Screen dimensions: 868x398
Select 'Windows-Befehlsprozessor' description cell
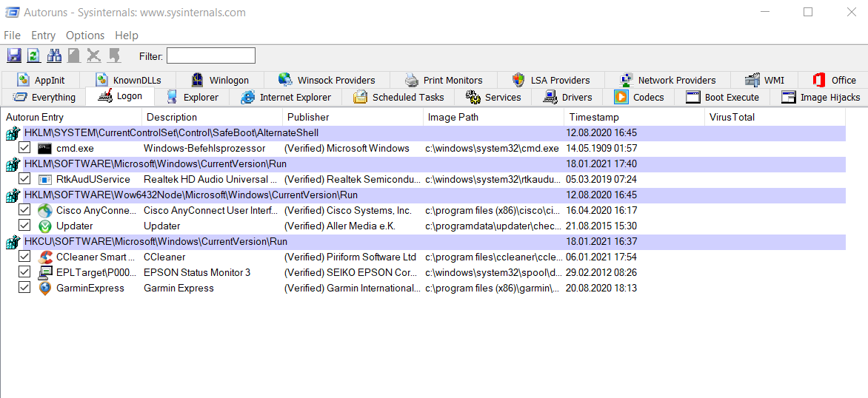[204, 148]
